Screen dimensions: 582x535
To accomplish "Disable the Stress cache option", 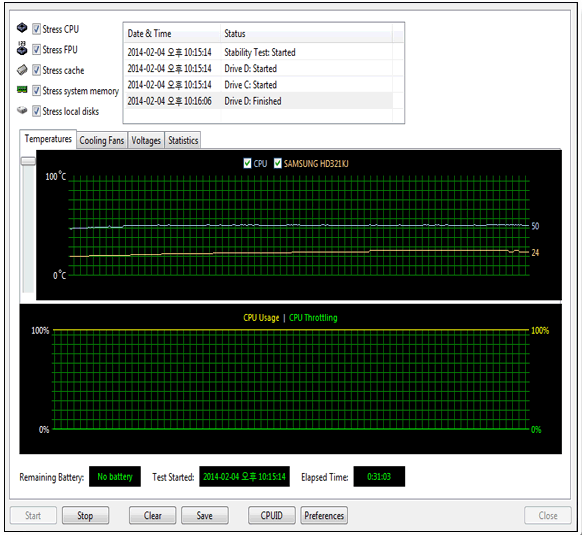I will 36,70.
